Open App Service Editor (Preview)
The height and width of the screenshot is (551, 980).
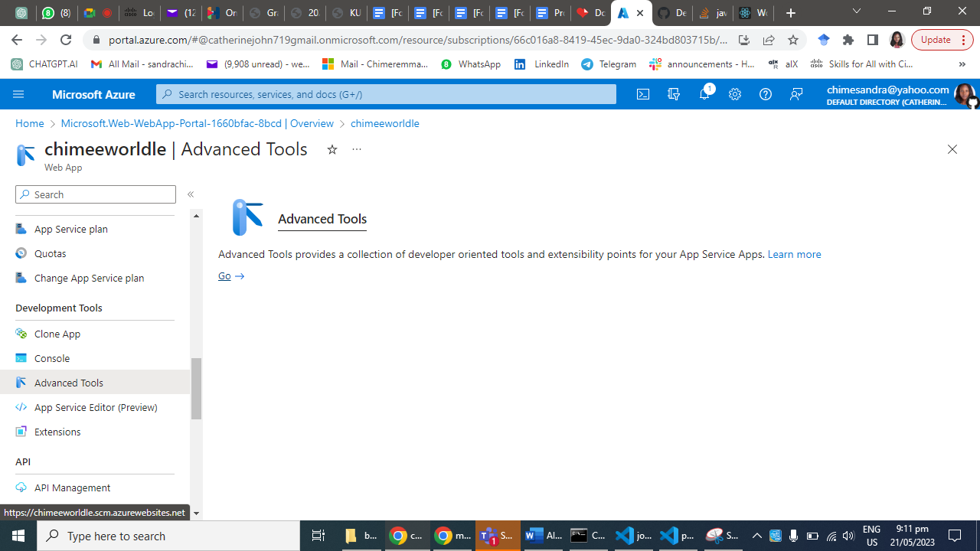click(x=95, y=407)
